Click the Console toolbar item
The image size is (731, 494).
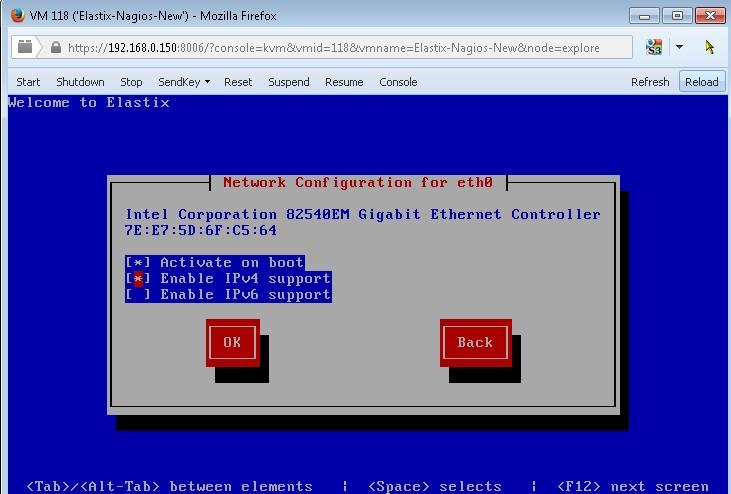(x=398, y=82)
